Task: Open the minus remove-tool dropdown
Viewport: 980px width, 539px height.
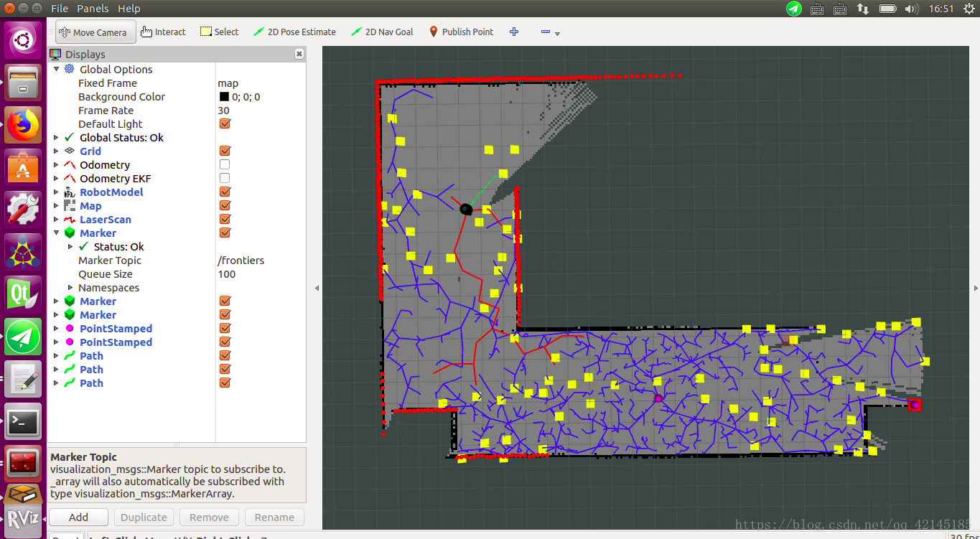Action: point(550,32)
